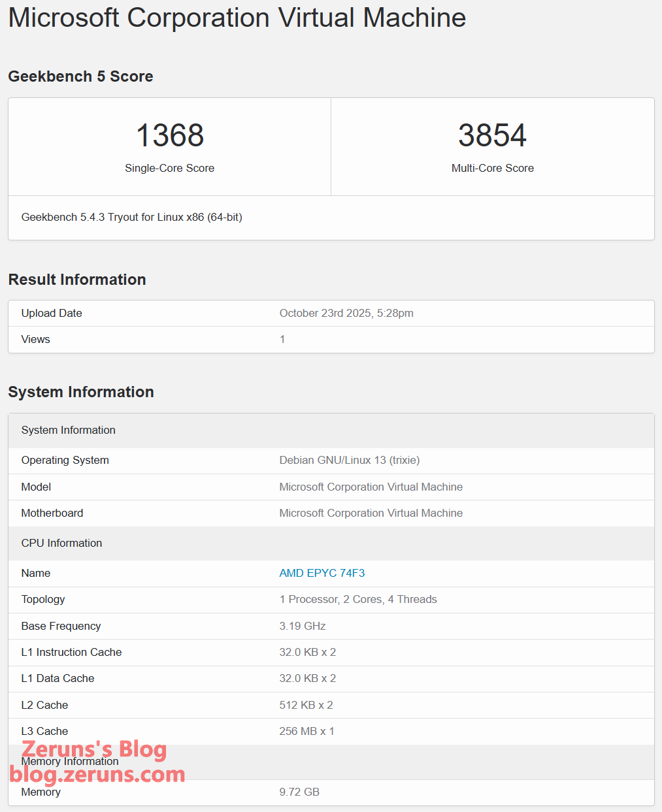Image resolution: width=662 pixels, height=812 pixels.
Task: Click the Base Frequency value 3.19 GHz
Action: pos(302,626)
